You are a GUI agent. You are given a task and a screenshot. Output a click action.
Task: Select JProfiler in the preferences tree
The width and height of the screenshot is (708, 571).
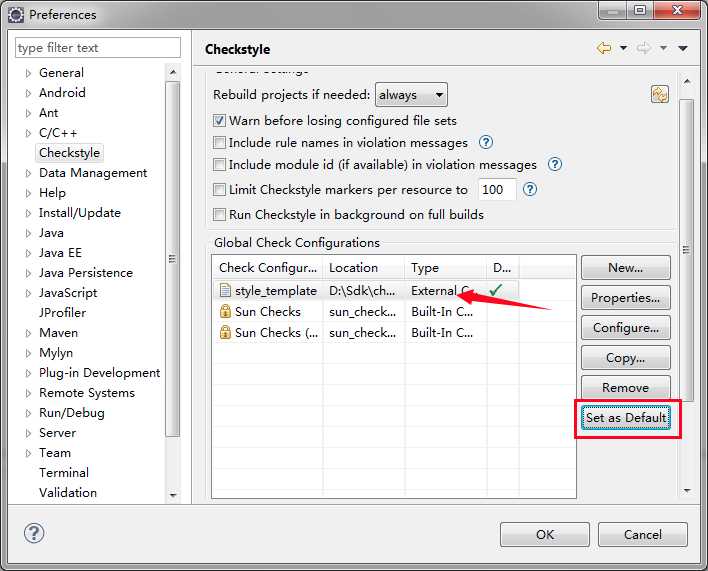point(62,312)
